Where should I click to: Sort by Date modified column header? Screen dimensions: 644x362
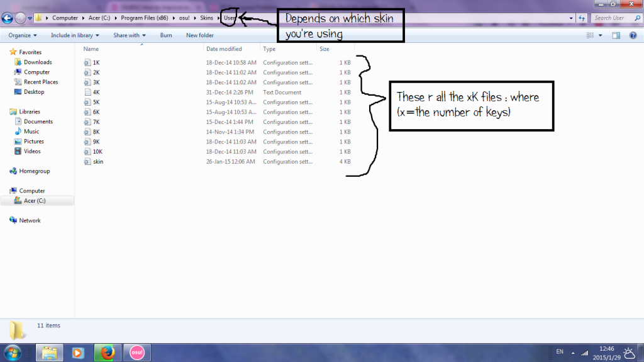pyautogui.click(x=224, y=49)
